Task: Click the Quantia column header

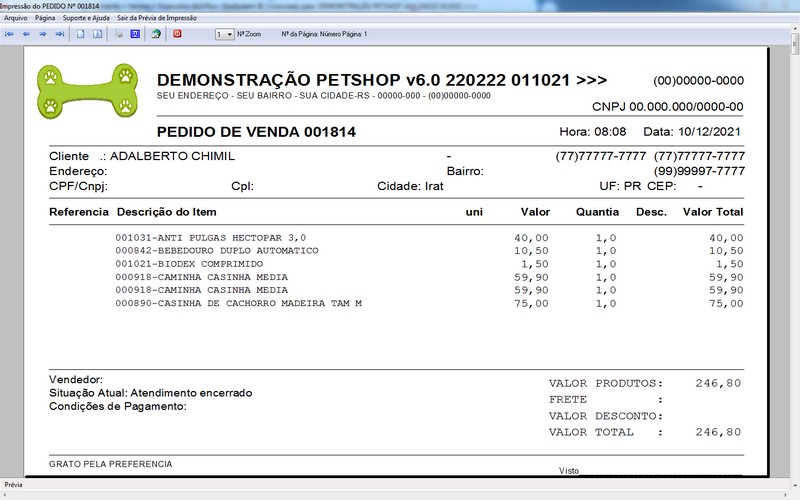Action: (597, 212)
